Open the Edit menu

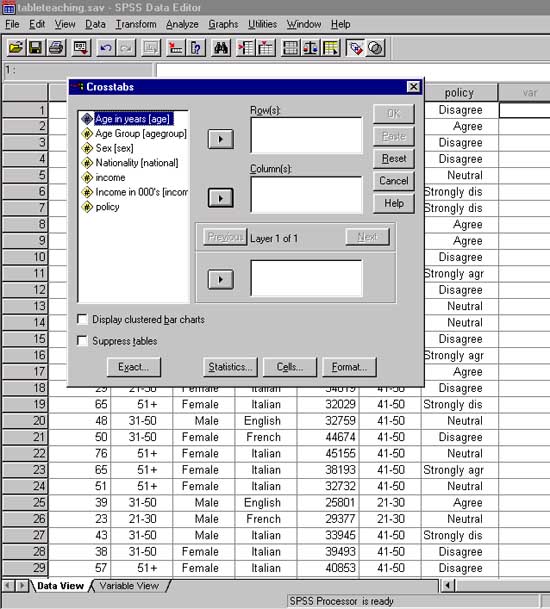coord(37,24)
